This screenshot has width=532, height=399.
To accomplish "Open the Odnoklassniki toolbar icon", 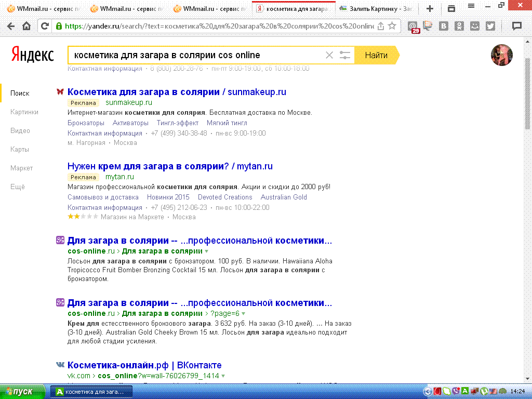I will (459, 26).
